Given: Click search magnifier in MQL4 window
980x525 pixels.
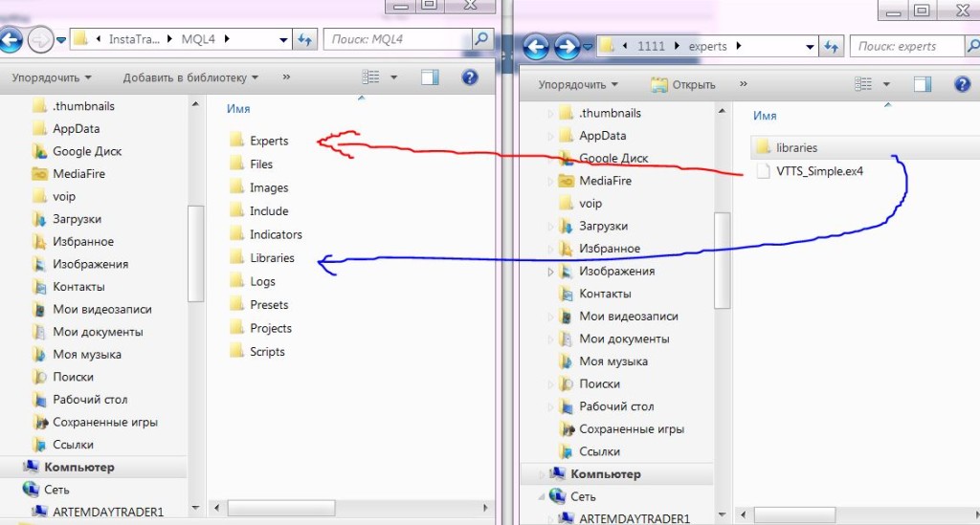Looking at the screenshot, I should click(x=481, y=38).
